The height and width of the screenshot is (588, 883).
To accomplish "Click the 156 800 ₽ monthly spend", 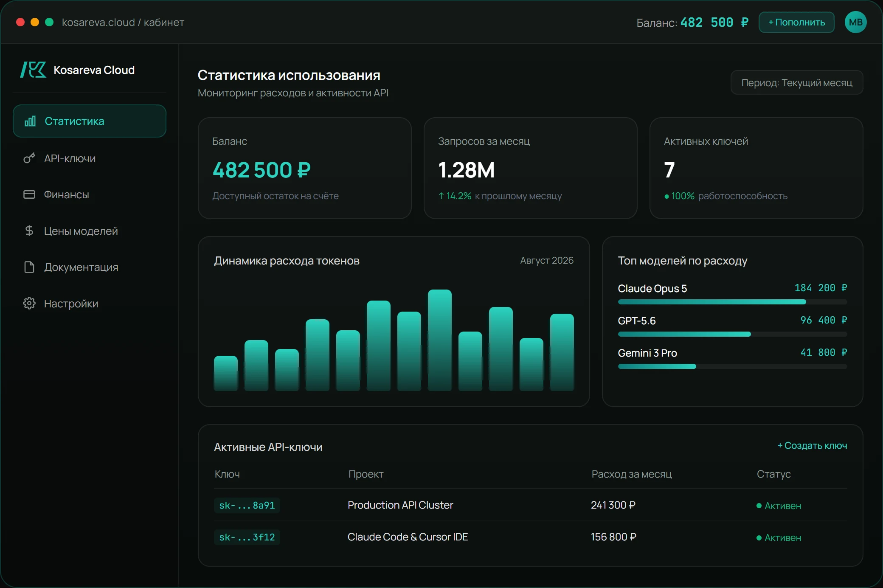I will (x=613, y=537).
